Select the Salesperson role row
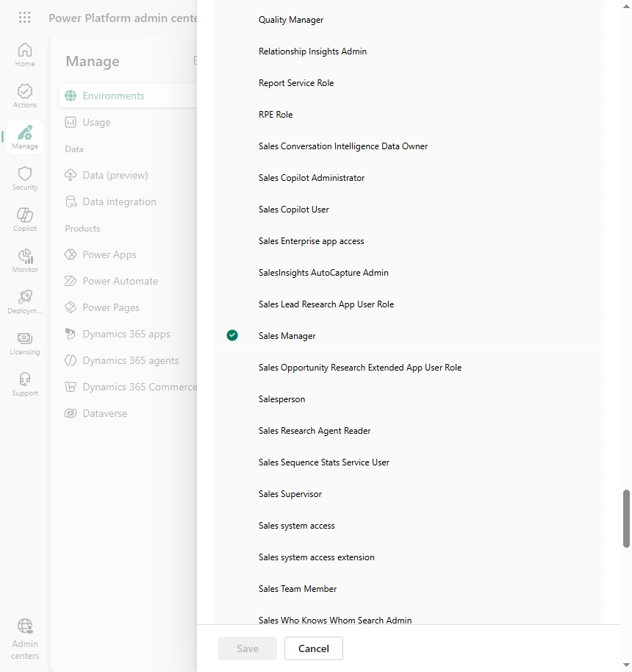The width and height of the screenshot is (632, 672). [409, 399]
